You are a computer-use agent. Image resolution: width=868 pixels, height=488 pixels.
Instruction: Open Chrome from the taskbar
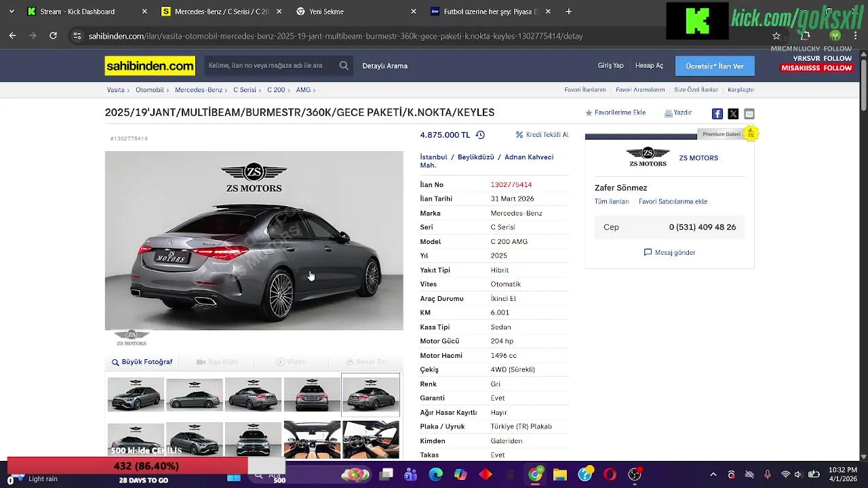pos(536,474)
